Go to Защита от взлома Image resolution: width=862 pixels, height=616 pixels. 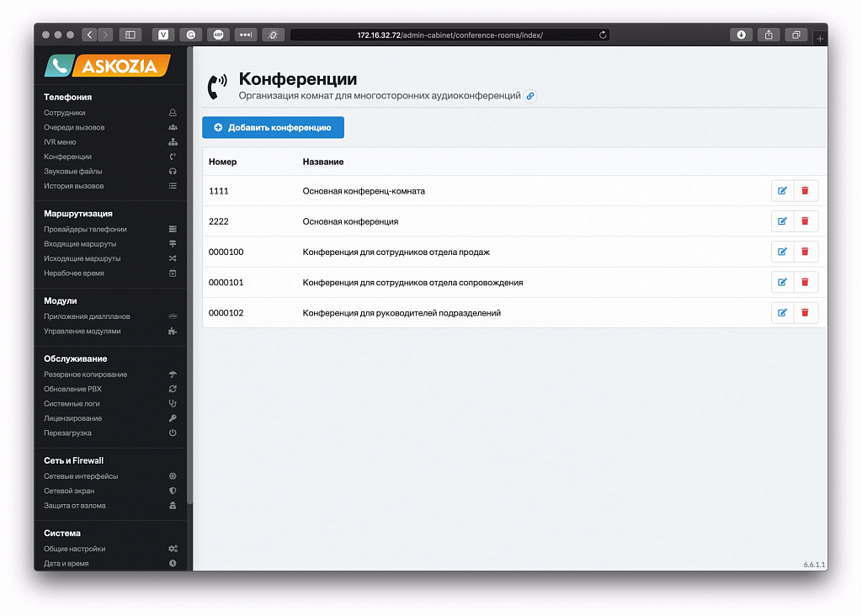click(110, 506)
